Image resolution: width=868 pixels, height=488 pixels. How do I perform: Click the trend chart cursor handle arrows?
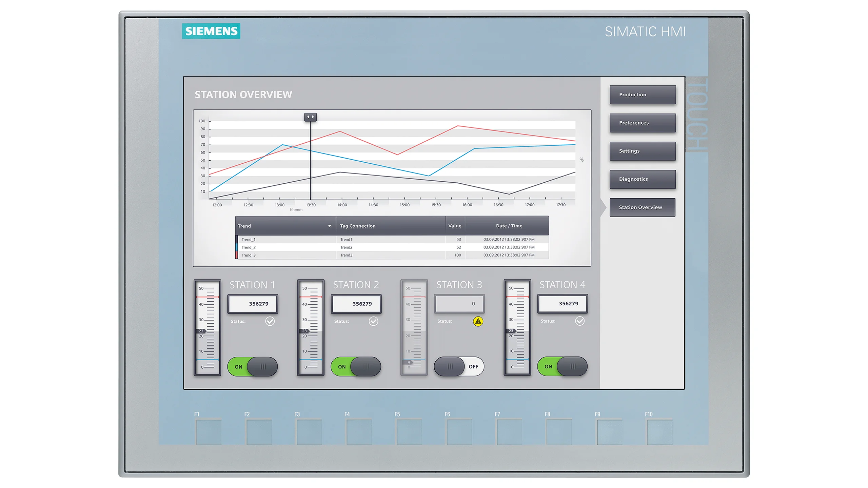pos(310,117)
